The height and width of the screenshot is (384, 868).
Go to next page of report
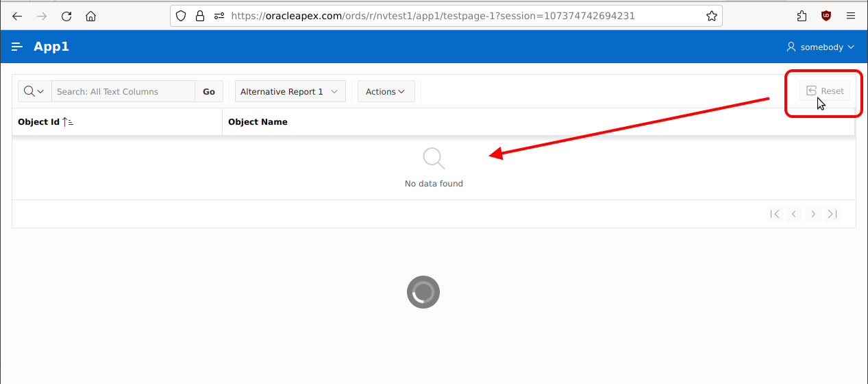pyautogui.click(x=813, y=214)
